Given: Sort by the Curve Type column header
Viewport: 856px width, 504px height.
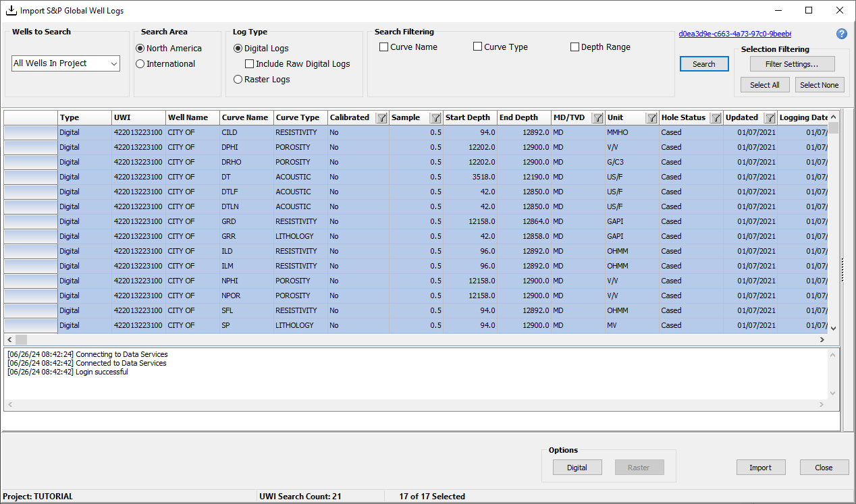Looking at the screenshot, I should pos(298,117).
